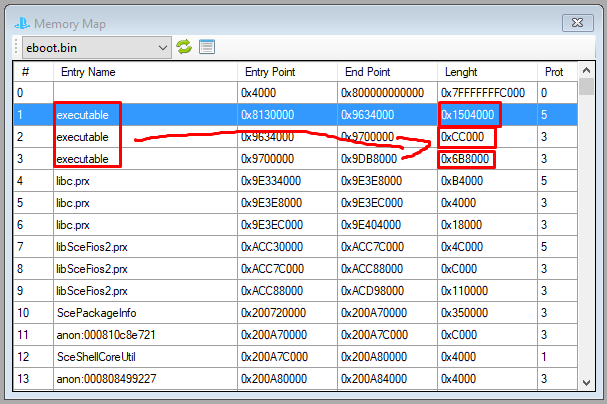Click the vertical scrollbar thumb
This screenshot has width=607, height=404.
click(586, 87)
